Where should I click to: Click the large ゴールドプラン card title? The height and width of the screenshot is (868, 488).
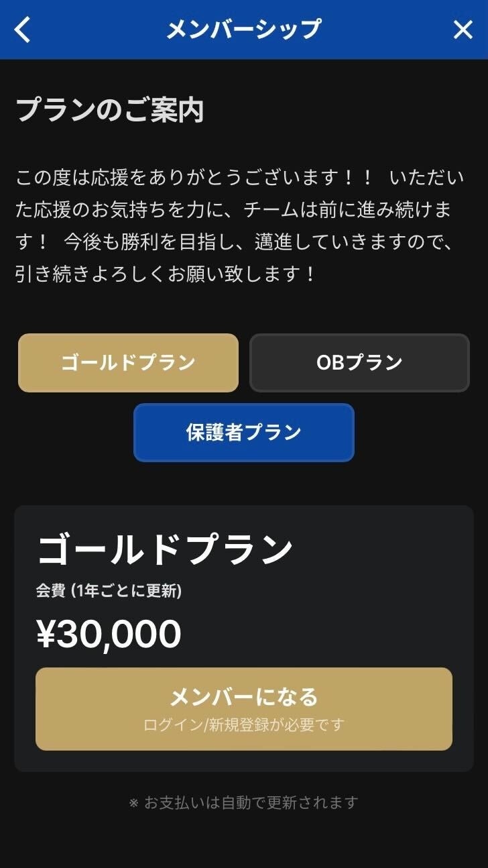tap(165, 550)
